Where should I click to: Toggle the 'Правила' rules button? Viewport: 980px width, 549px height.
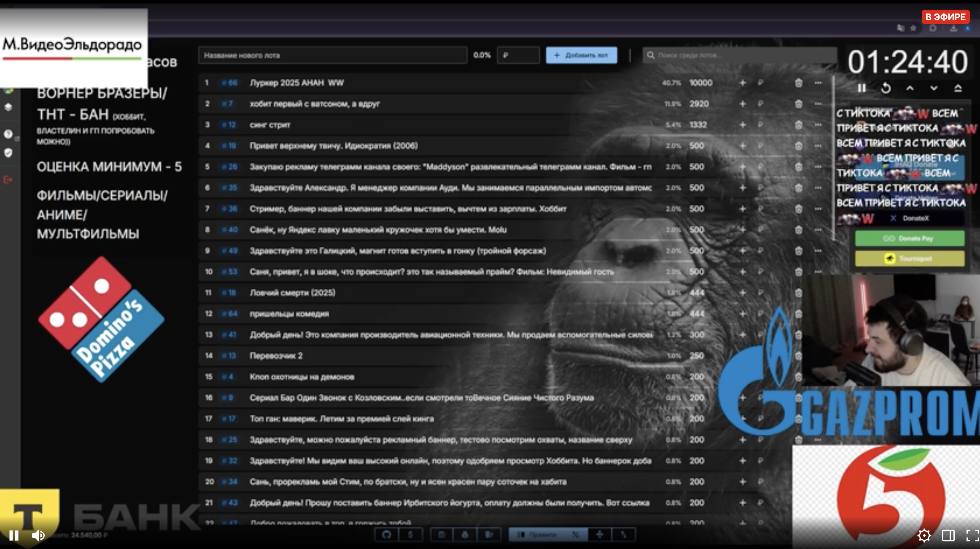point(542,535)
